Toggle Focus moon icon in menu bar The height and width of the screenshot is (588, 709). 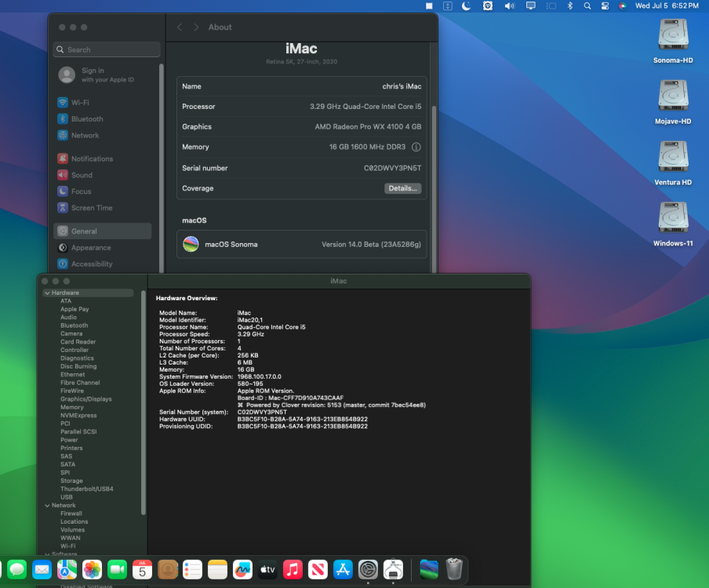[x=466, y=5]
